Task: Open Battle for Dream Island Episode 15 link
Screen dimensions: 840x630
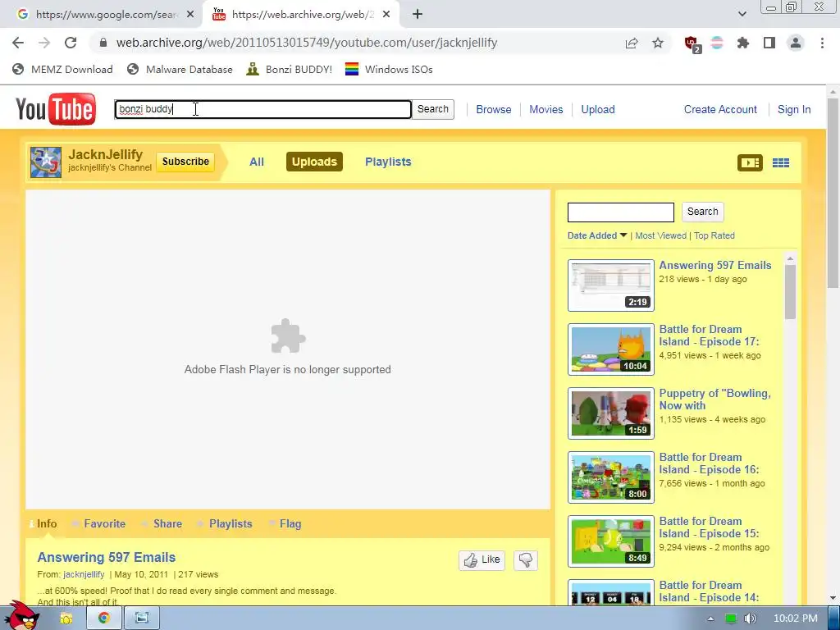Action: pos(709,527)
